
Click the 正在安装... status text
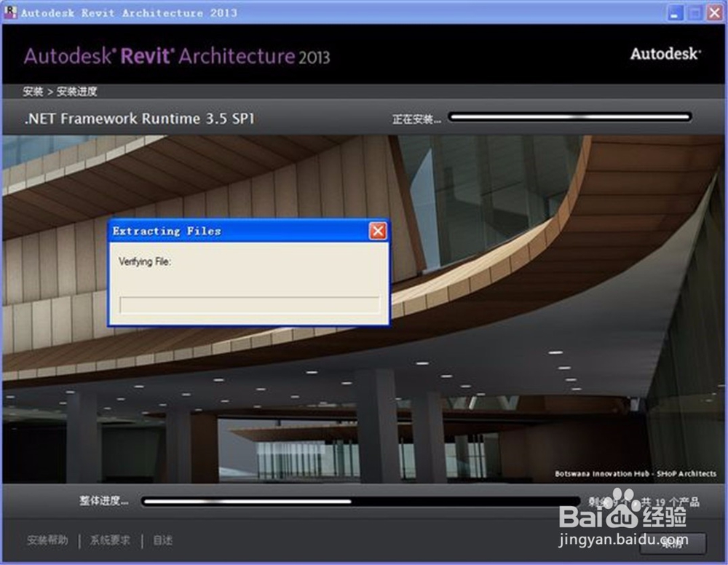(416, 119)
